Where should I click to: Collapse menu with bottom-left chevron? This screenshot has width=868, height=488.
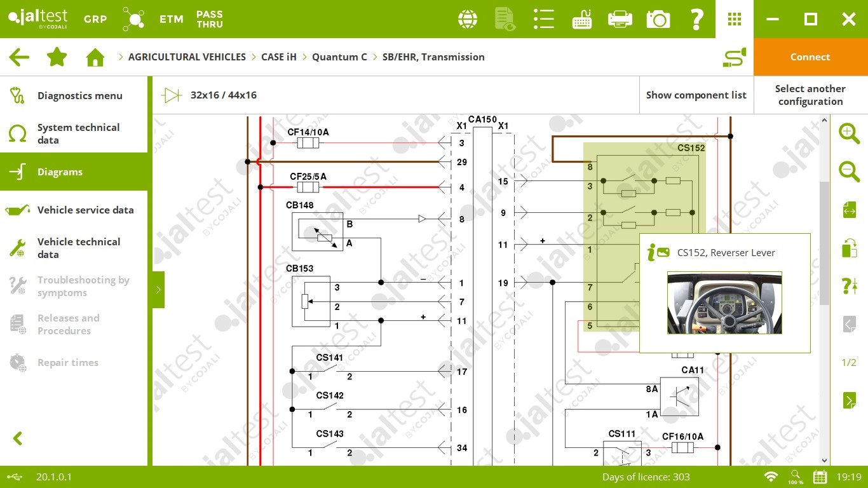[x=18, y=438]
